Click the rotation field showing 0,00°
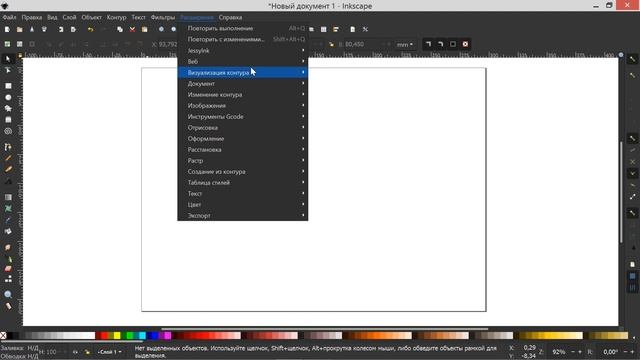The width and height of the screenshot is (640, 360). 610,352
